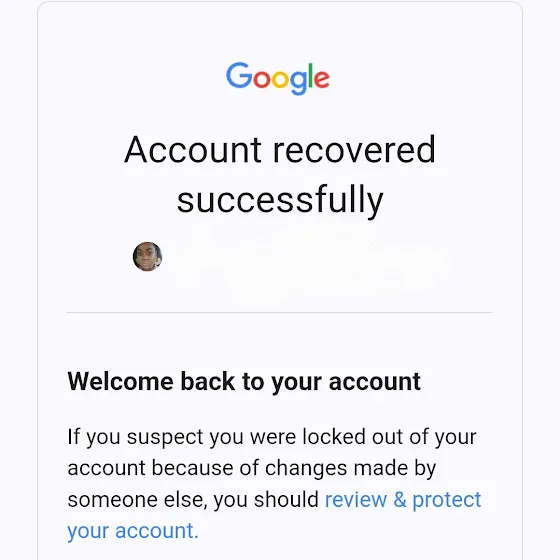Click the Google logo at top

click(278, 78)
